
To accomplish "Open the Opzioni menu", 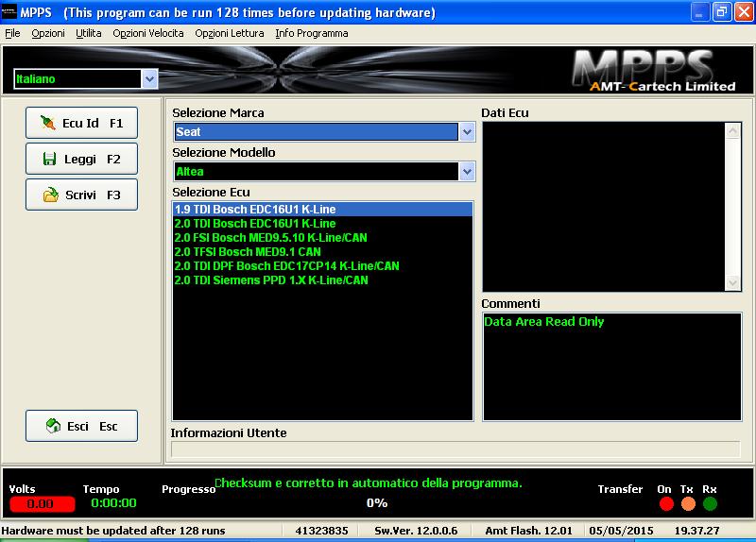I will (x=47, y=33).
